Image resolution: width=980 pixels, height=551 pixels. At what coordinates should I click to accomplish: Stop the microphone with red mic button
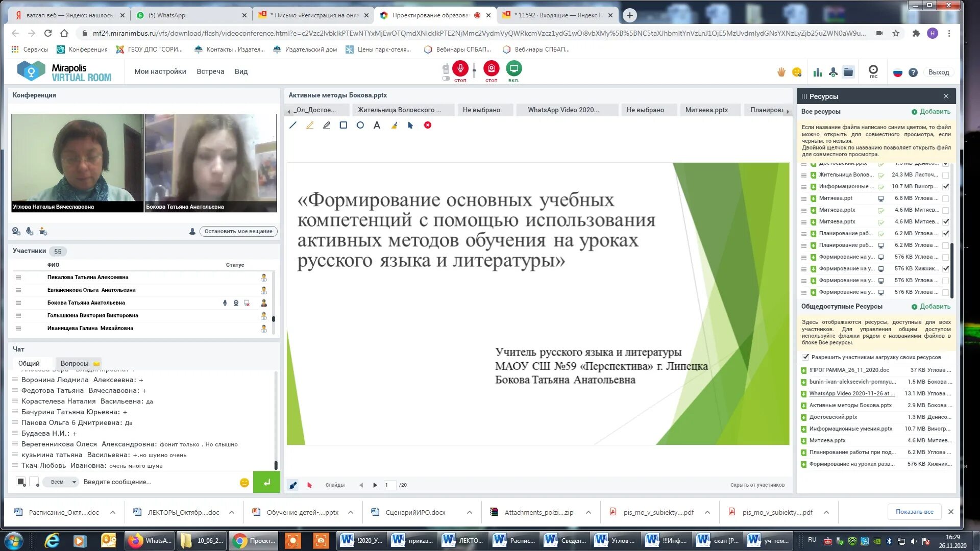[460, 68]
